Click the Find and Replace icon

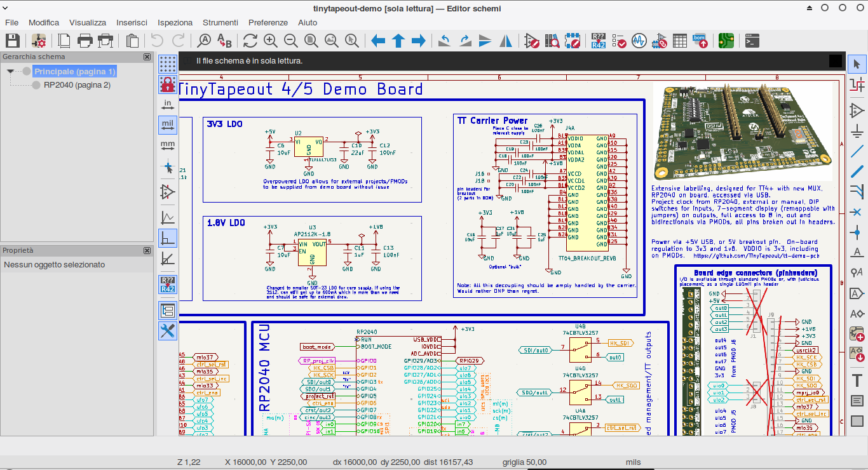(224, 41)
